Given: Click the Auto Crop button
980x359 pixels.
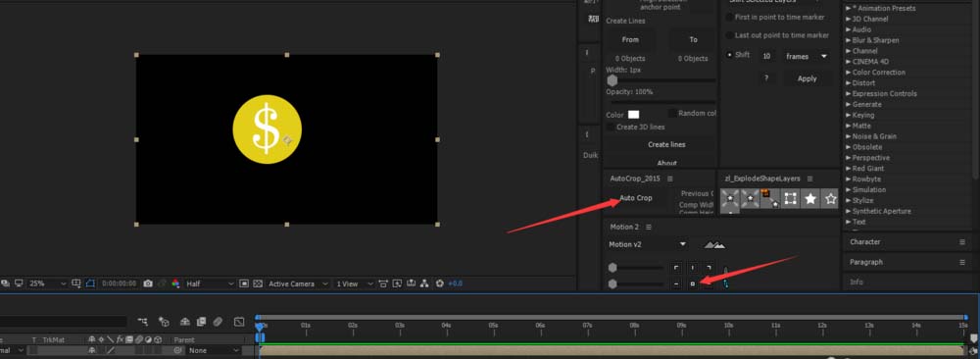Looking at the screenshot, I should pos(636,198).
